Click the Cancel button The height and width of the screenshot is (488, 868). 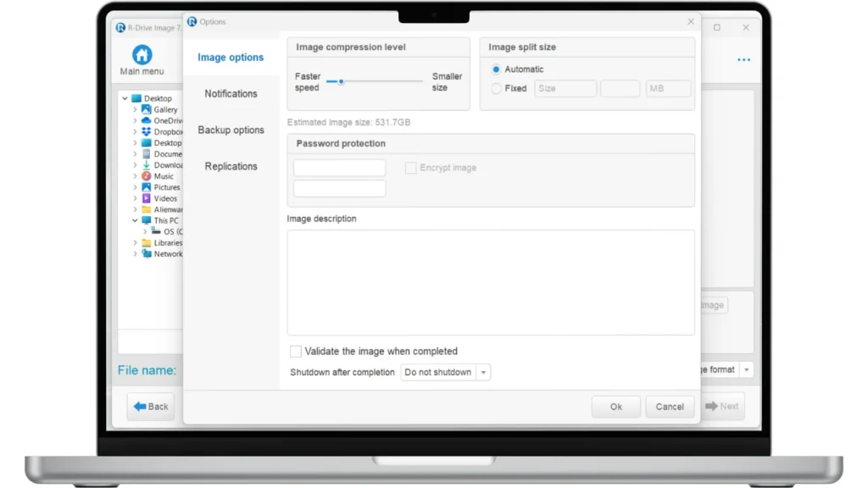(x=669, y=407)
